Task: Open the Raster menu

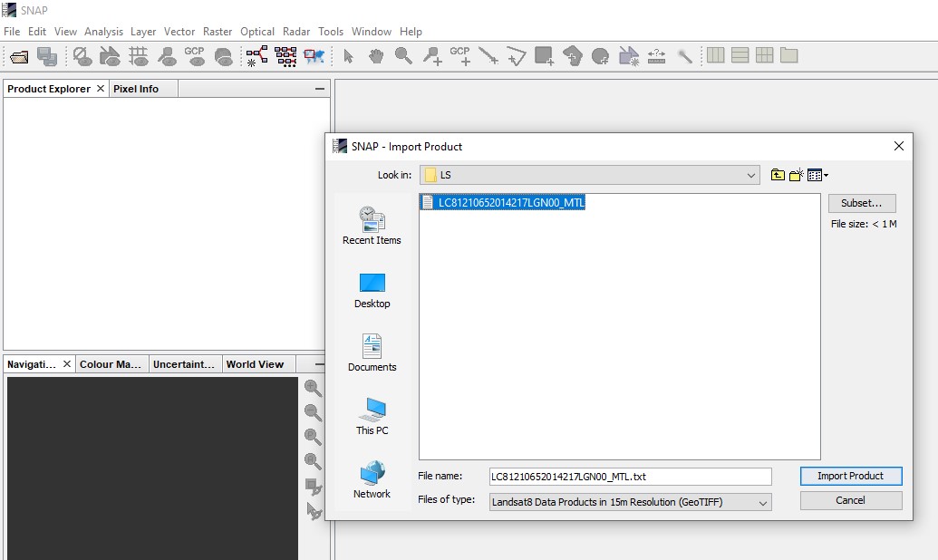Action: coord(218,32)
